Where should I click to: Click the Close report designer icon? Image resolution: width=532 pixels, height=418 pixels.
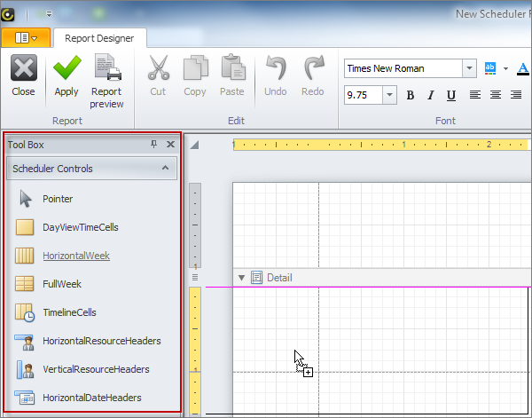[x=23, y=75]
